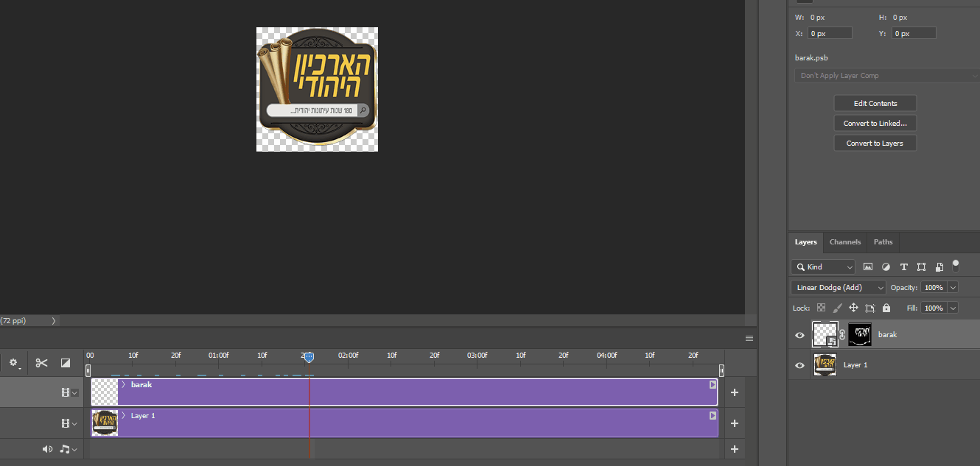Click the Convert to Layers button
Viewport: 980px width, 466px height.
[875, 143]
